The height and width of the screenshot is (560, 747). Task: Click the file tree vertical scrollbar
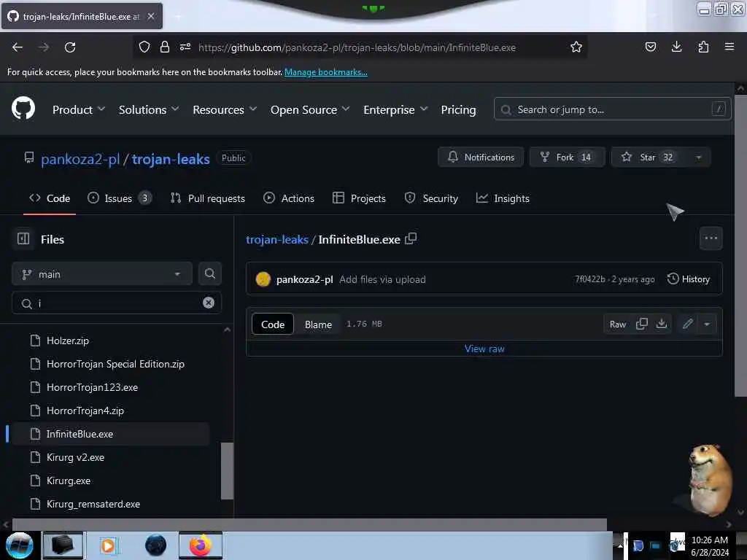coord(228,470)
